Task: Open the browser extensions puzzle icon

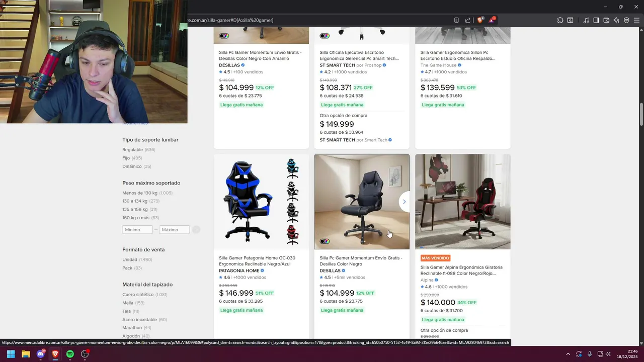Action: tap(560, 20)
